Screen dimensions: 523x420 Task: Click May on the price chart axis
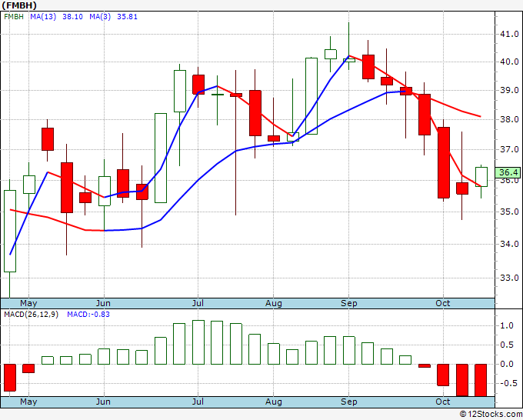point(28,303)
